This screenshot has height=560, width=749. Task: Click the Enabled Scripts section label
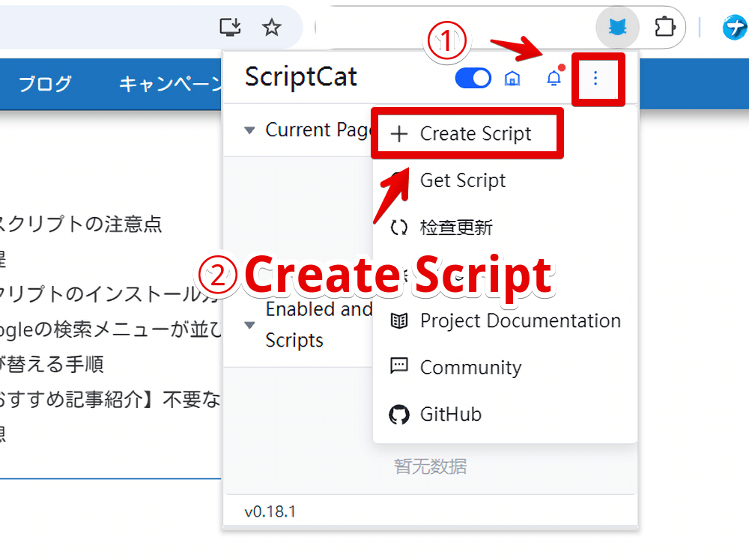point(318,325)
